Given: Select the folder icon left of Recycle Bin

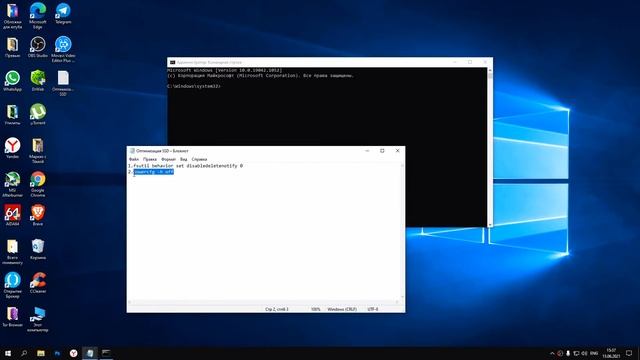Looking at the screenshot, I should [x=12, y=251].
